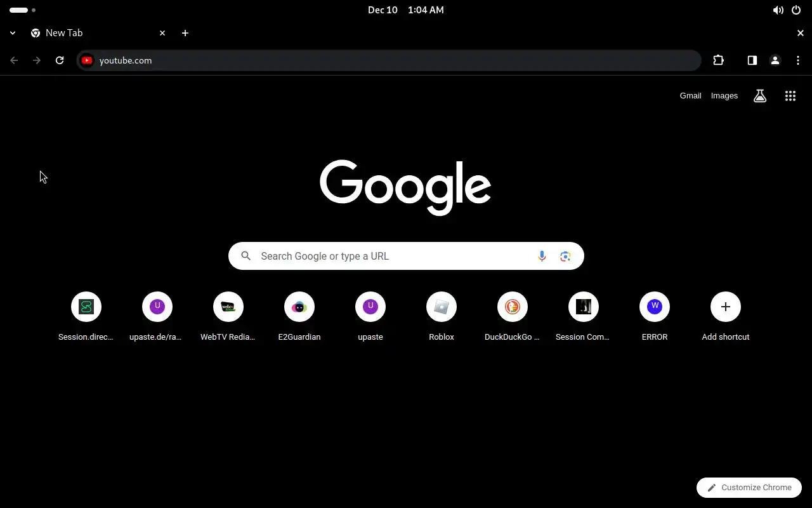Open the upaste shortcut
Viewport: 812px width, 508px height.
pyautogui.click(x=370, y=316)
